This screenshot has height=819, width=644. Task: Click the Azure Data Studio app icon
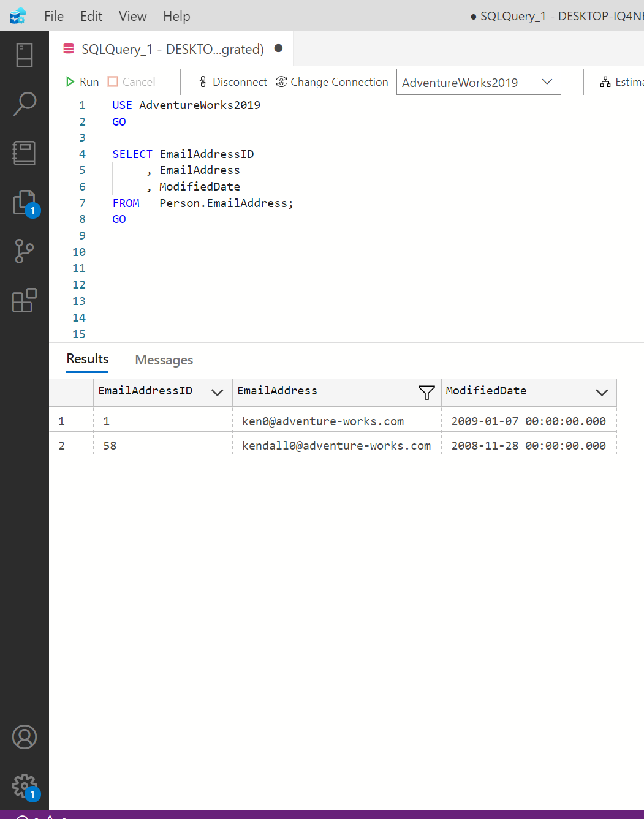coord(18,16)
